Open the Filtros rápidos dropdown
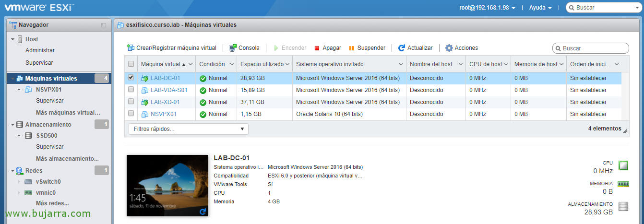Viewport: 644px width, 224px height. click(189, 129)
